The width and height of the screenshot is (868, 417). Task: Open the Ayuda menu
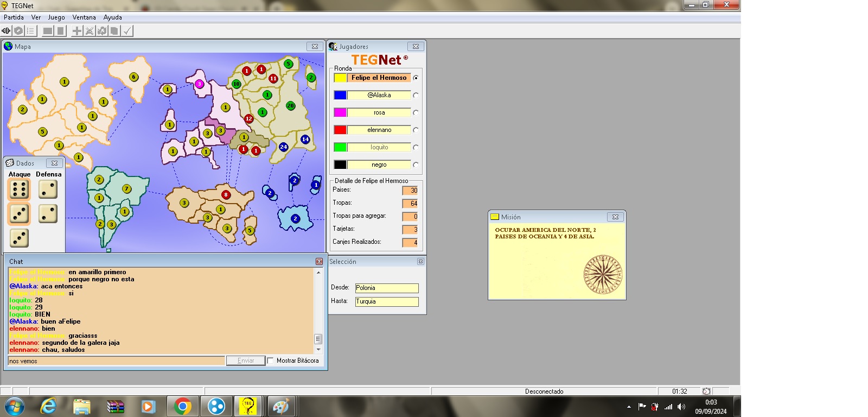coord(113,17)
